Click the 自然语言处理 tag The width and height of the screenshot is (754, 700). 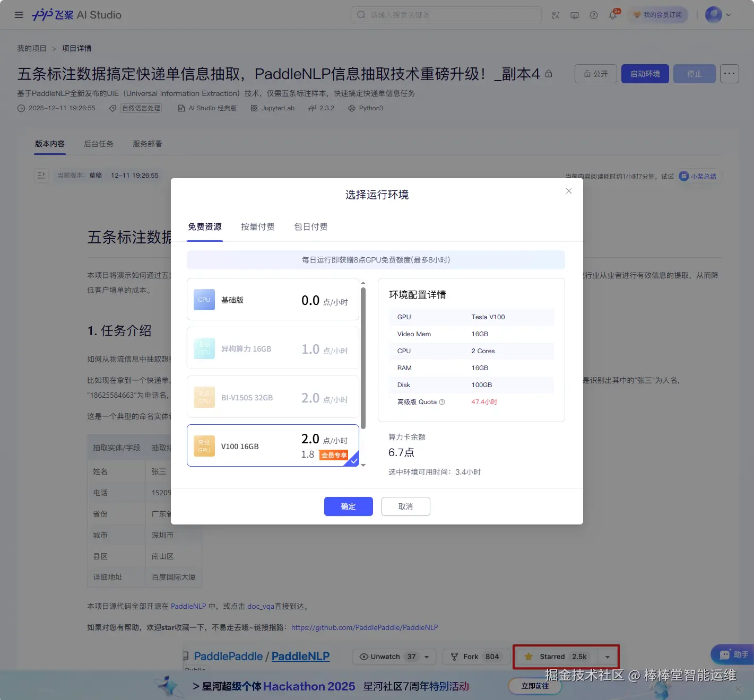[x=141, y=108]
